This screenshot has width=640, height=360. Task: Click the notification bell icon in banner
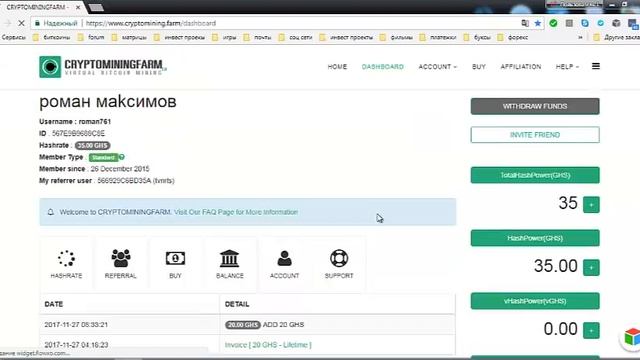tap(51, 212)
